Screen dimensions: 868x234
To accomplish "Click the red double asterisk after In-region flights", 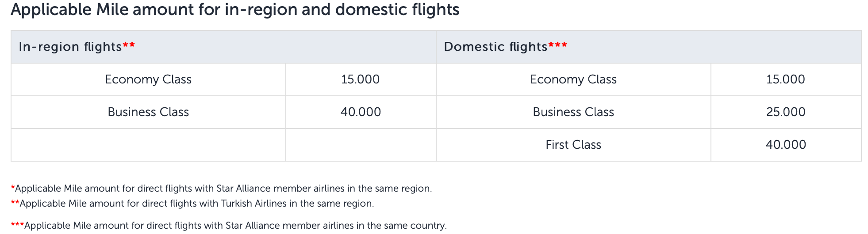I will coord(129,45).
